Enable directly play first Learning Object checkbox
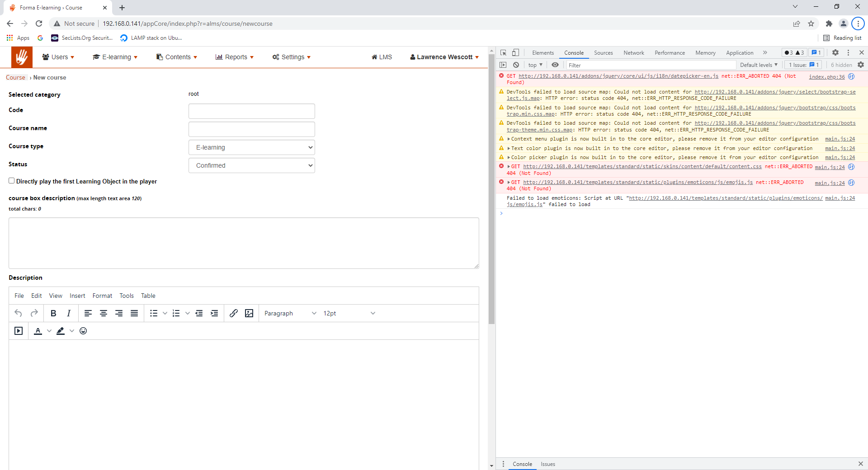 click(12, 181)
